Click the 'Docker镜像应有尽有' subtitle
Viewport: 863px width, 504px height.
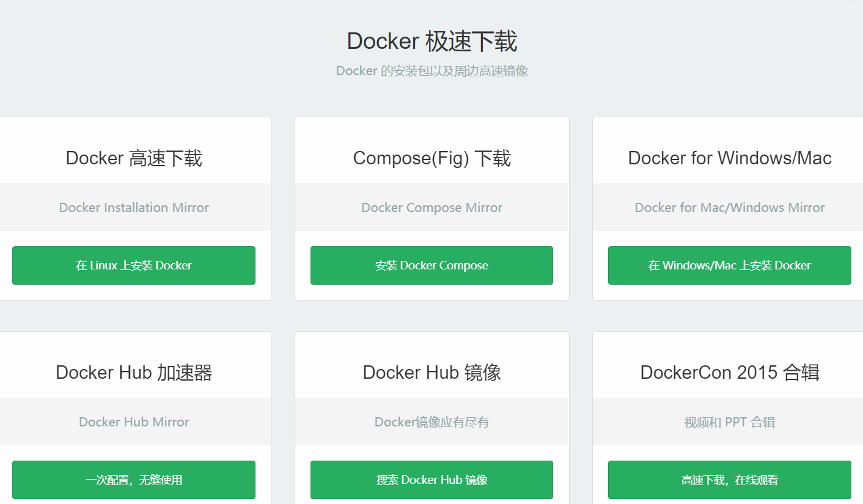tap(431, 422)
